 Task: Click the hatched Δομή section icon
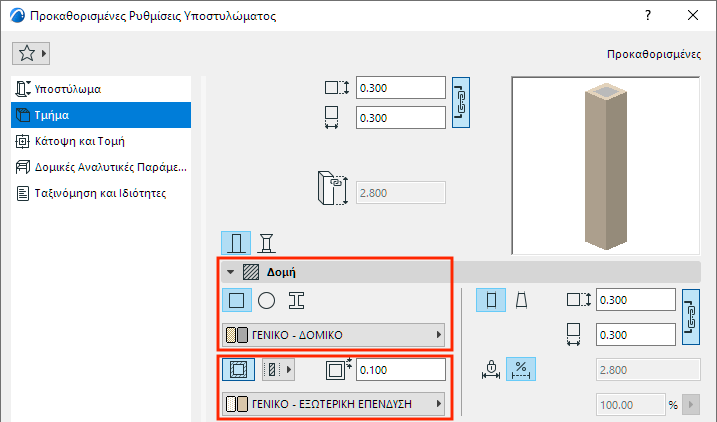tap(251, 272)
